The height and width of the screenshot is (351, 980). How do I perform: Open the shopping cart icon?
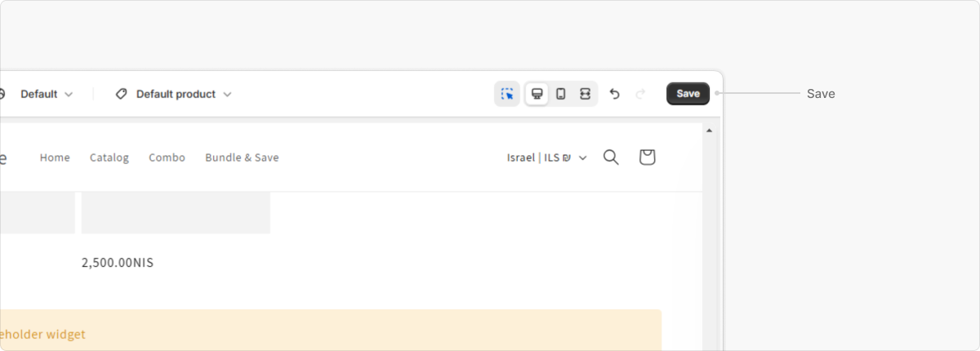click(x=647, y=157)
